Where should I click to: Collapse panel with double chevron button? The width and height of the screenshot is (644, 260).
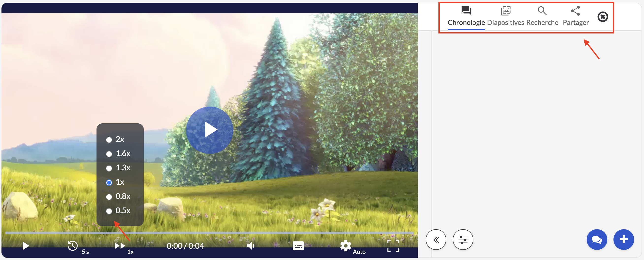436,240
